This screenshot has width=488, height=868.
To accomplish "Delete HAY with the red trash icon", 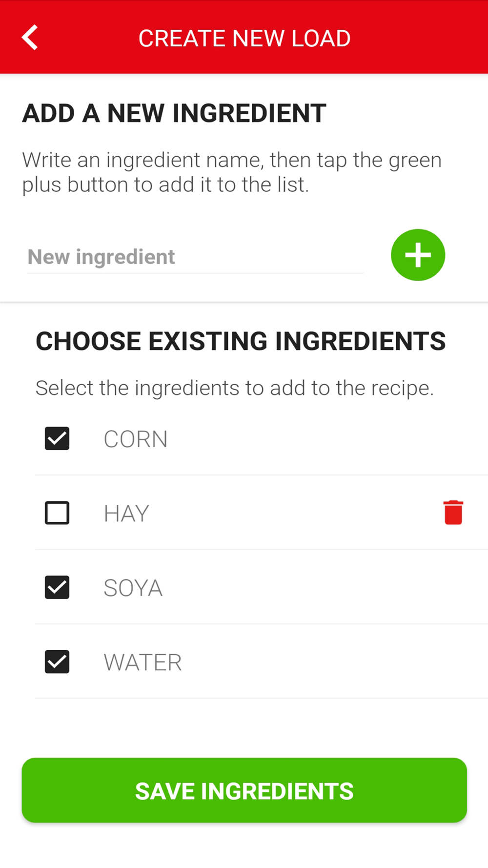I will tap(453, 513).
